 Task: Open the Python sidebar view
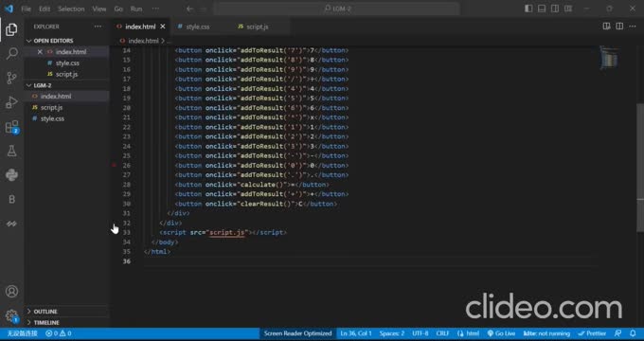[12, 175]
